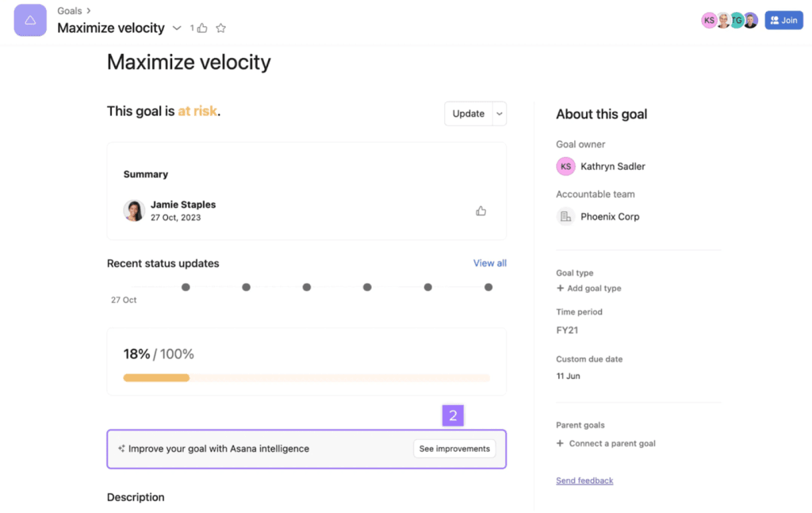
Task: Open the FY21 time period field
Action: (x=567, y=330)
